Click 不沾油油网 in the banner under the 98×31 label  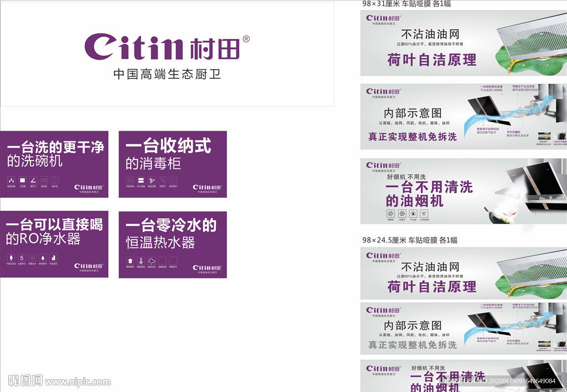pos(430,34)
